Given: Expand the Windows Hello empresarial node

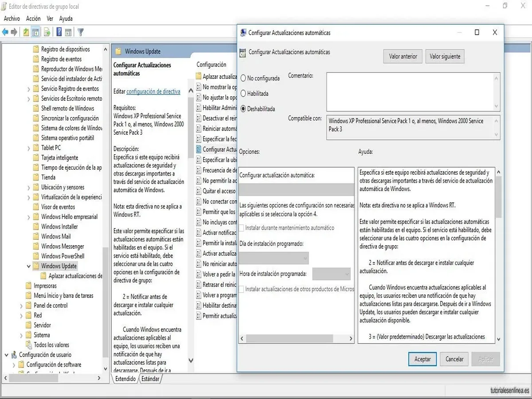Looking at the screenshot, I should pyautogui.click(x=29, y=217).
